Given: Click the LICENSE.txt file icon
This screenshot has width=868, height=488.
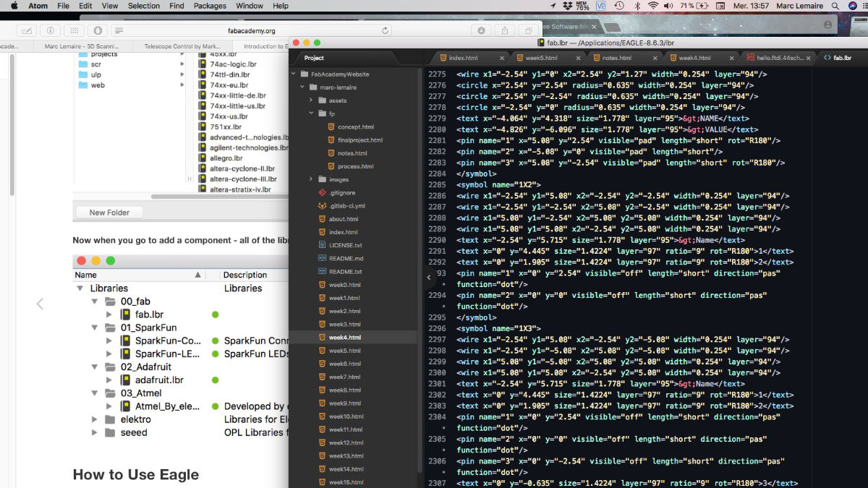Looking at the screenshot, I should click(323, 245).
